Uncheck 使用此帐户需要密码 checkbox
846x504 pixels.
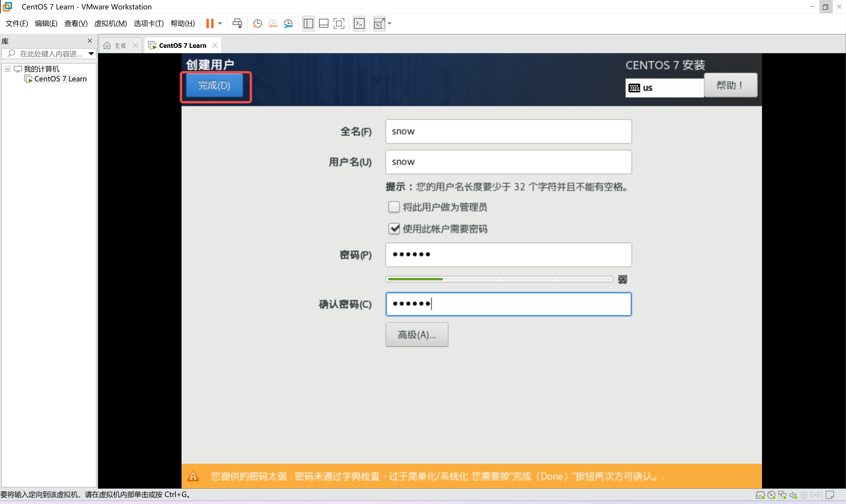coord(394,229)
